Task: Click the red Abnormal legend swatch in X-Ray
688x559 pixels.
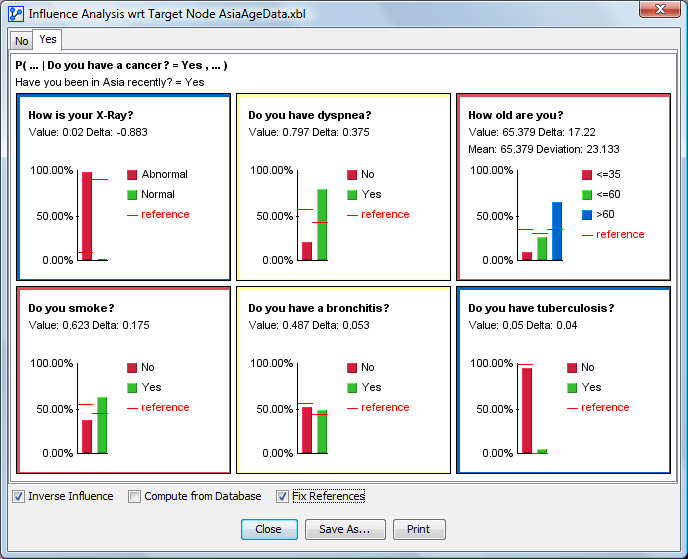Action: [131, 175]
